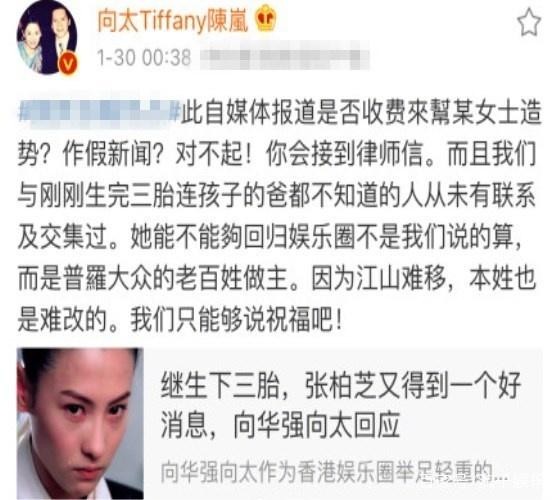Open the 向太Tiffany陳嵐 profile name

[173, 21]
